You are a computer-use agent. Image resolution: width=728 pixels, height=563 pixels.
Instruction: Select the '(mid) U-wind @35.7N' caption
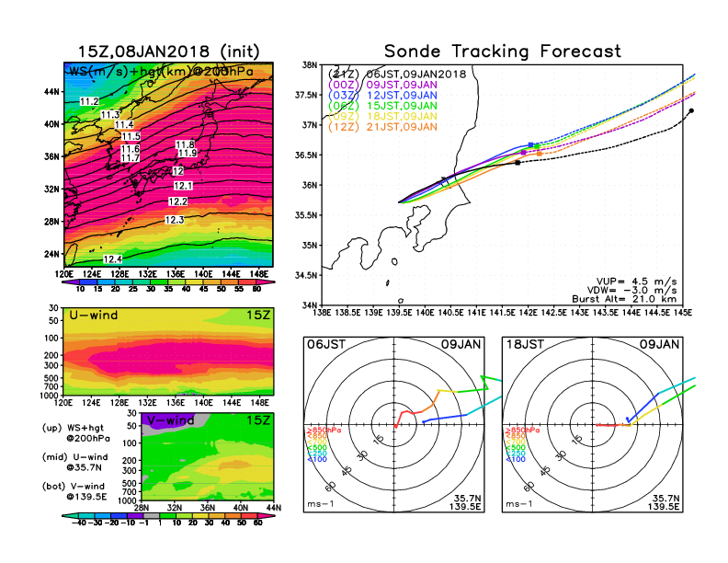click(74, 462)
